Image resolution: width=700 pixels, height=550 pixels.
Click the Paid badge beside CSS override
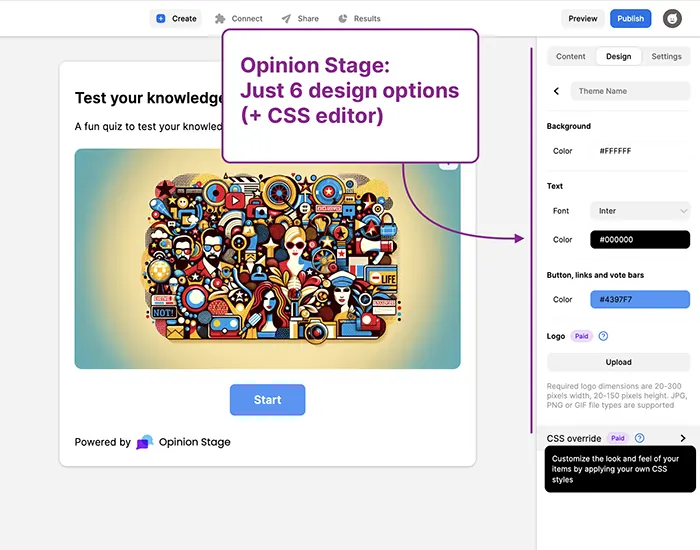click(x=617, y=438)
